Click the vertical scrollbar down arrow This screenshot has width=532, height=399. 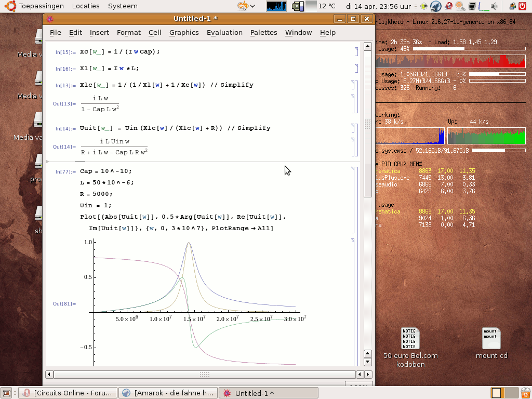click(368, 362)
